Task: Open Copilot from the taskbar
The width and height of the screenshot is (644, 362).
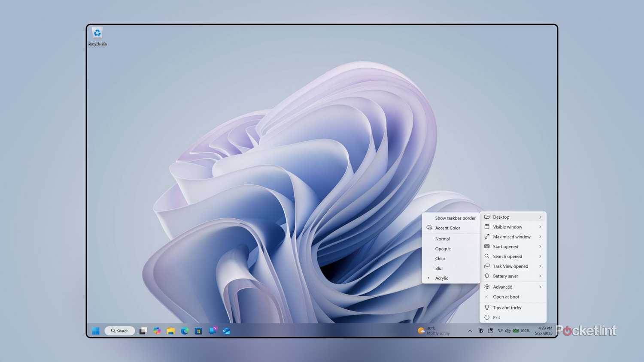Action: click(x=157, y=331)
